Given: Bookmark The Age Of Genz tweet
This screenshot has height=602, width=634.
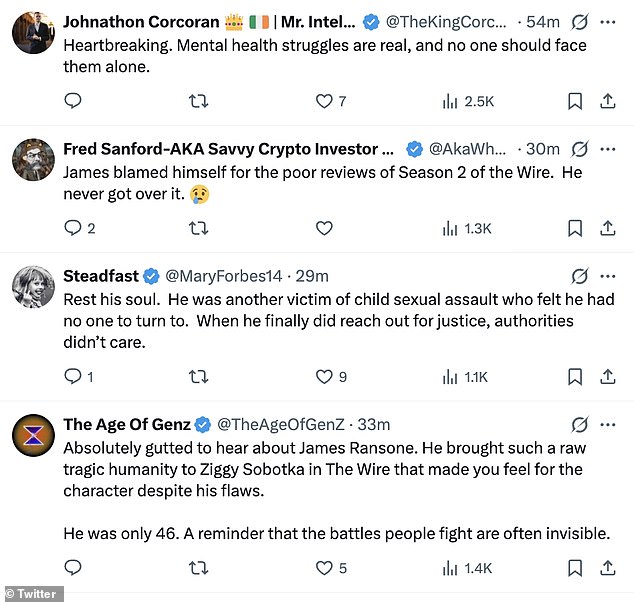Looking at the screenshot, I should [575, 568].
